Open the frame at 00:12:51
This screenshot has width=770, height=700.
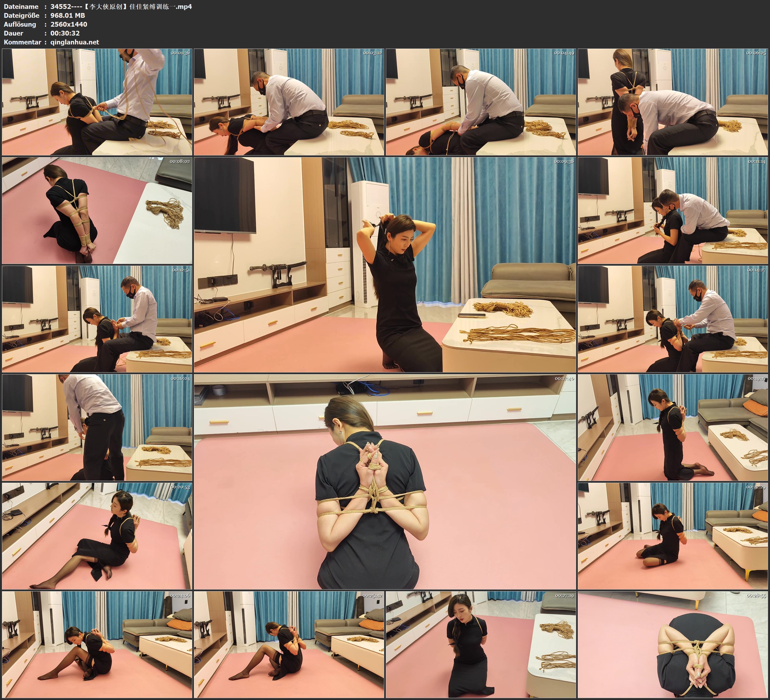pos(97,319)
